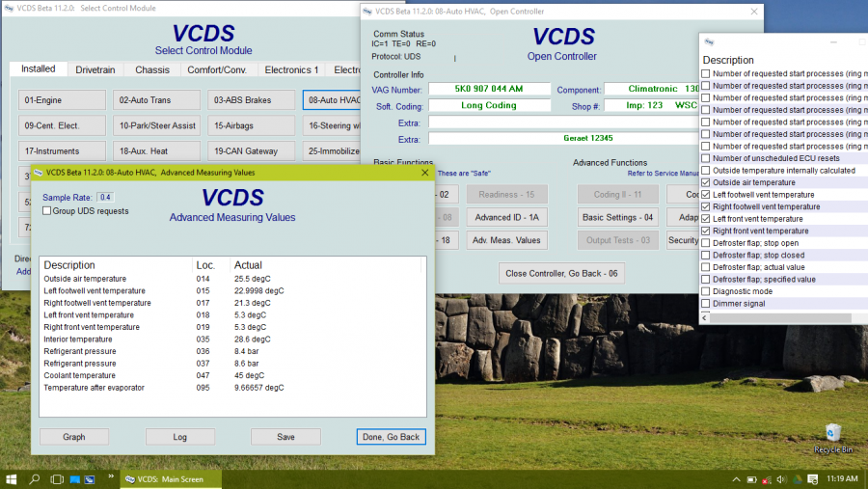
Task: Check Defroster flap; stop closed
Action: click(706, 256)
